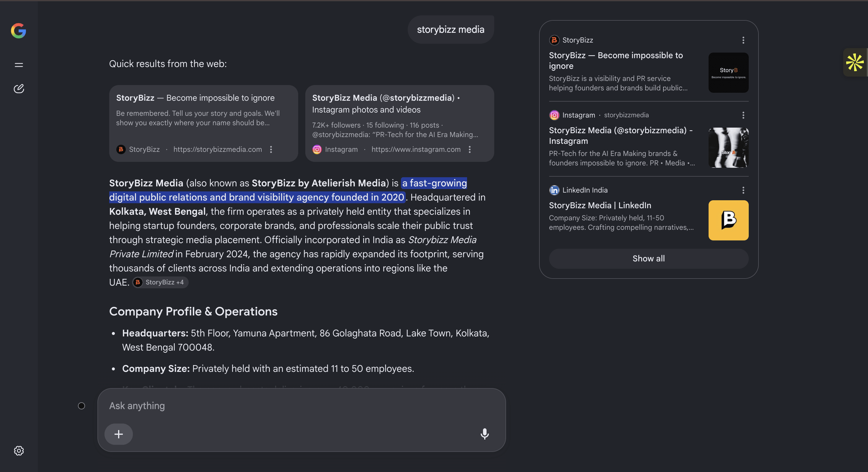Click the StoryBizz black logo thumbnail
Viewport: 868px width, 472px height.
(x=729, y=72)
